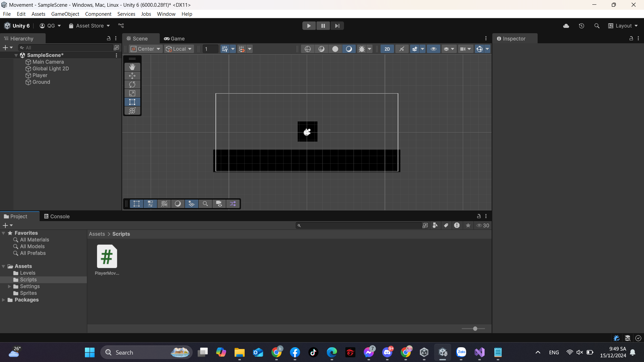Screen dimensions: 644x362
Task: Select the Hand view tool
Action: tap(132, 67)
